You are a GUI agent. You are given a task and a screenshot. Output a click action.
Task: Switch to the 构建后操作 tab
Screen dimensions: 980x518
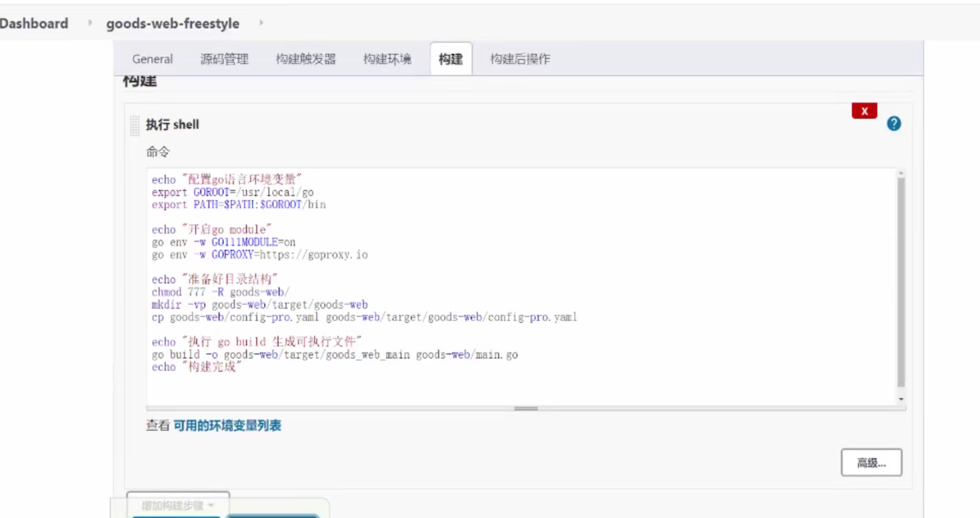520,59
